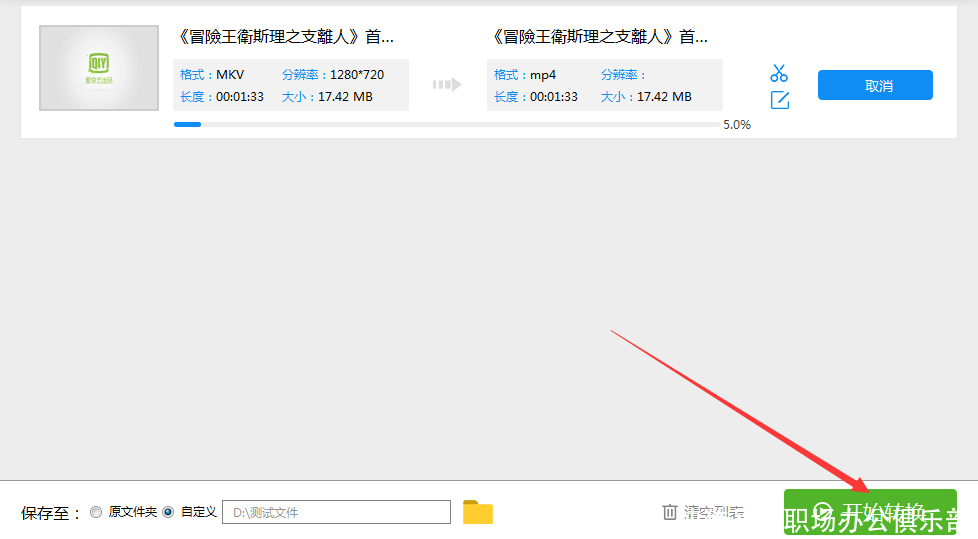Open the yellow folder browse icon
The image size is (978, 539).
pyautogui.click(x=478, y=512)
